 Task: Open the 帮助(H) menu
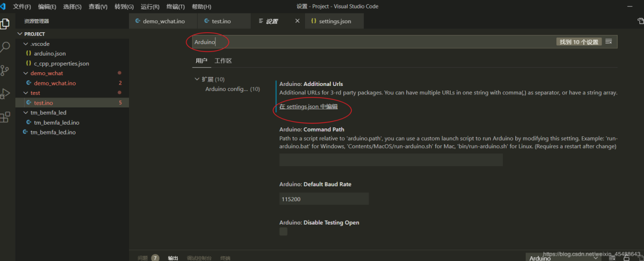[202, 7]
